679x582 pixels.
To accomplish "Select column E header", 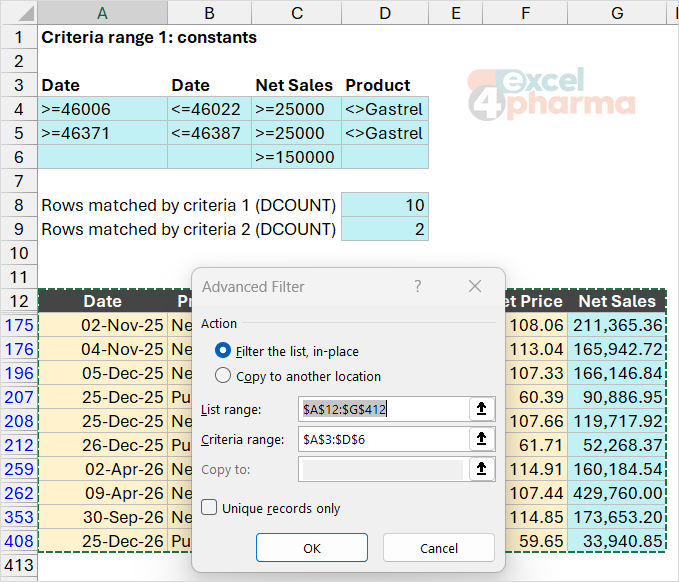I will point(456,13).
